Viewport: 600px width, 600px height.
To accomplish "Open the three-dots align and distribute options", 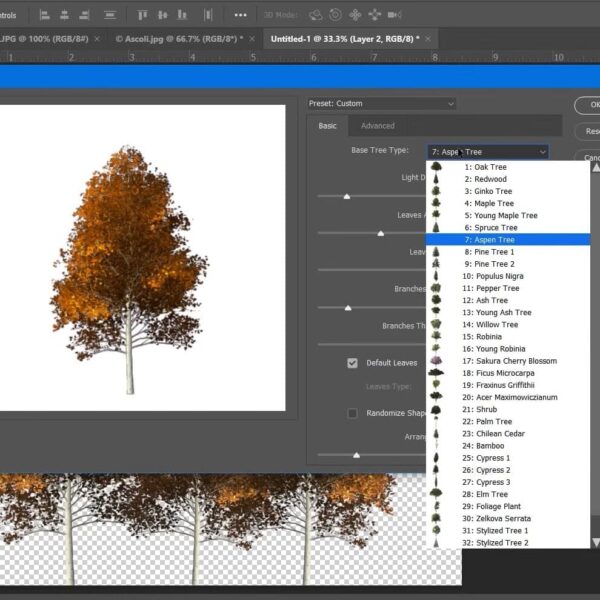I will (240, 15).
